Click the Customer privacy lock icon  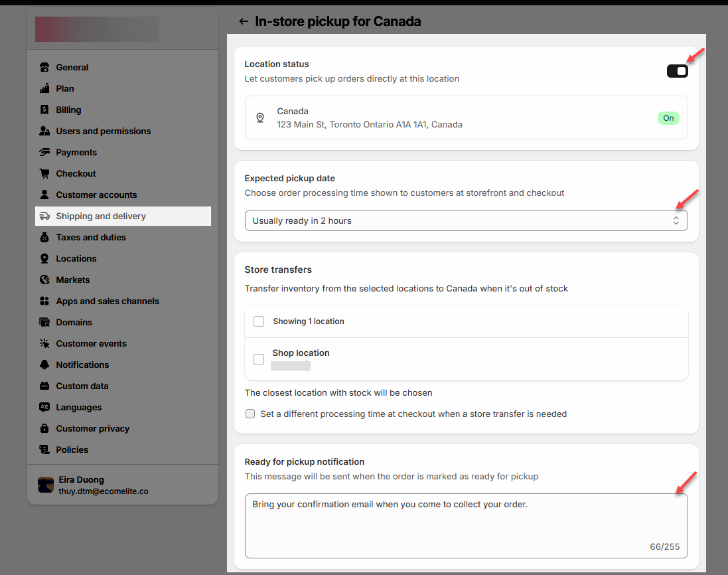coord(44,428)
